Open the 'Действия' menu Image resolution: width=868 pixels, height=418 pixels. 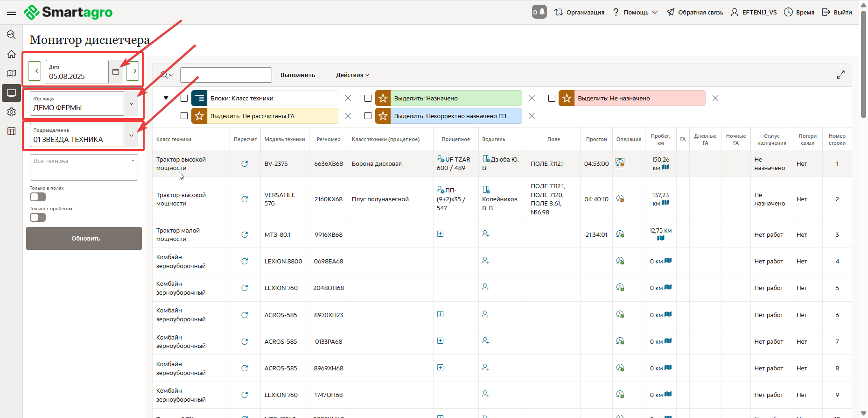(352, 75)
